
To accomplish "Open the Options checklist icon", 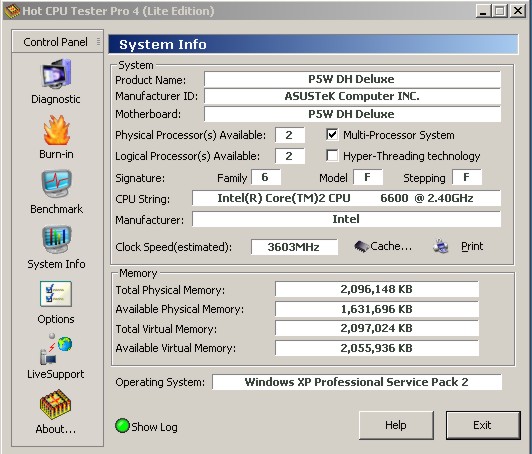I will [56, 294].
